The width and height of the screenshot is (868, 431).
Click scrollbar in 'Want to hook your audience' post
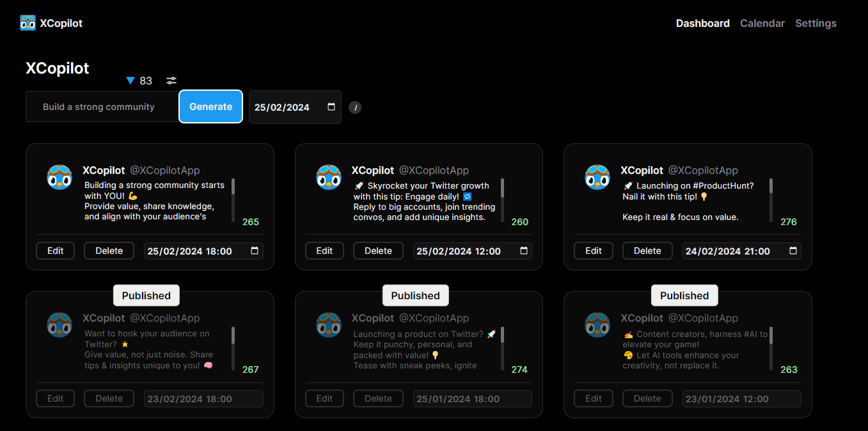233,348
